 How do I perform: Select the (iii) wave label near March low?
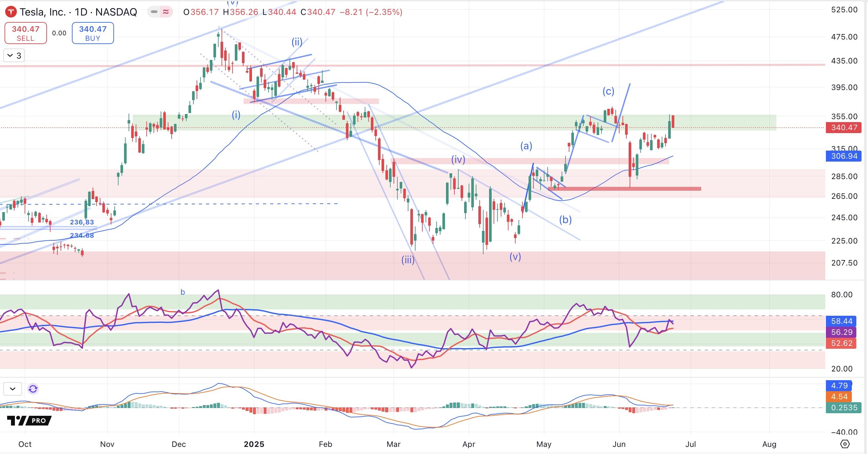408,260
